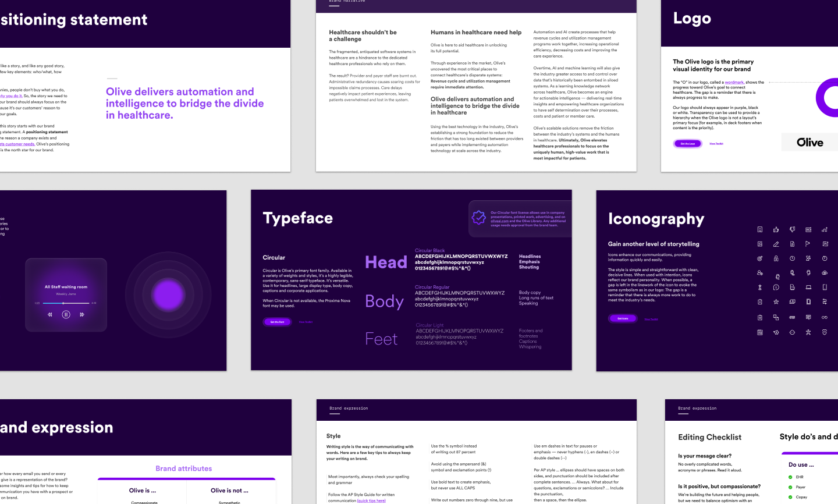Click the padlock icon
Viewport: 838px width, 504px height.
[776, 258]
